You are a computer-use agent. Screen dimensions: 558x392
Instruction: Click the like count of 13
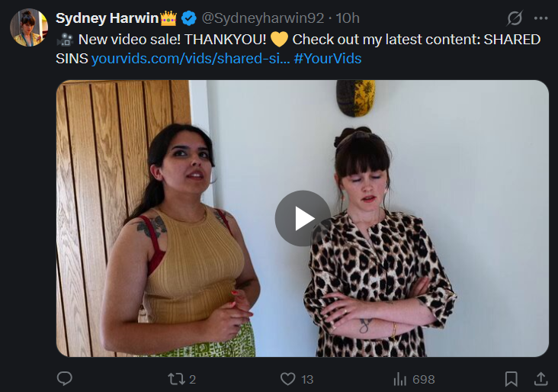307,380
